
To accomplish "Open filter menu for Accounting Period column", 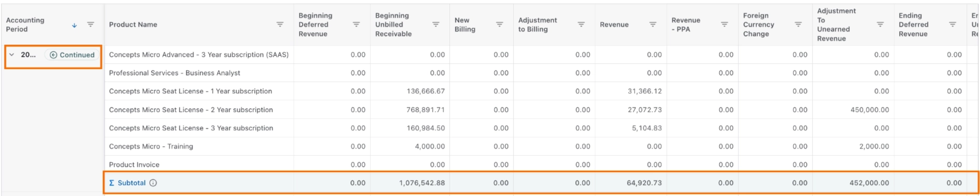I will (x=91, y=24).
